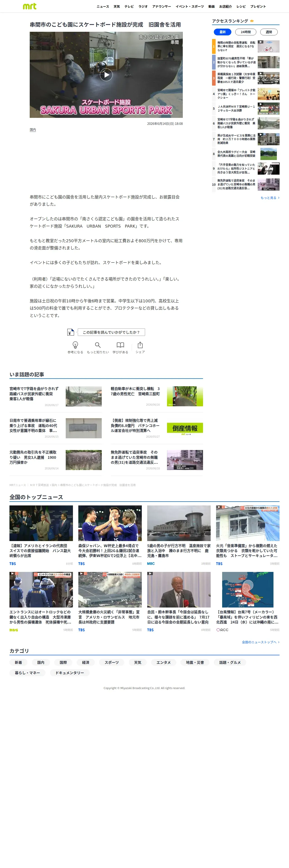The height and width of the screenshot is (868, 289).
Task: Open national news 5歳の男の子が行方不明
Action: tap(179, 550)
